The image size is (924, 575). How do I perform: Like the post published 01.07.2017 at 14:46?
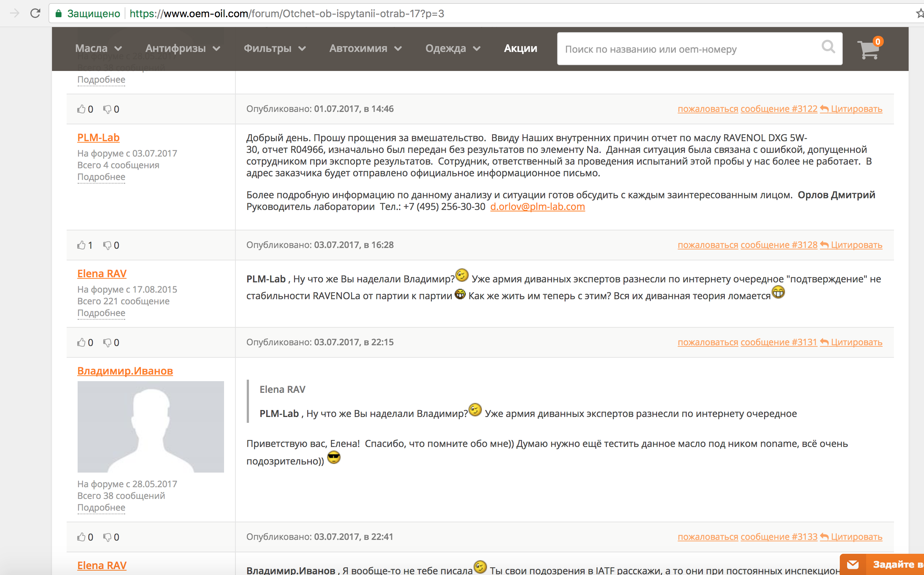tap(81, 109)
